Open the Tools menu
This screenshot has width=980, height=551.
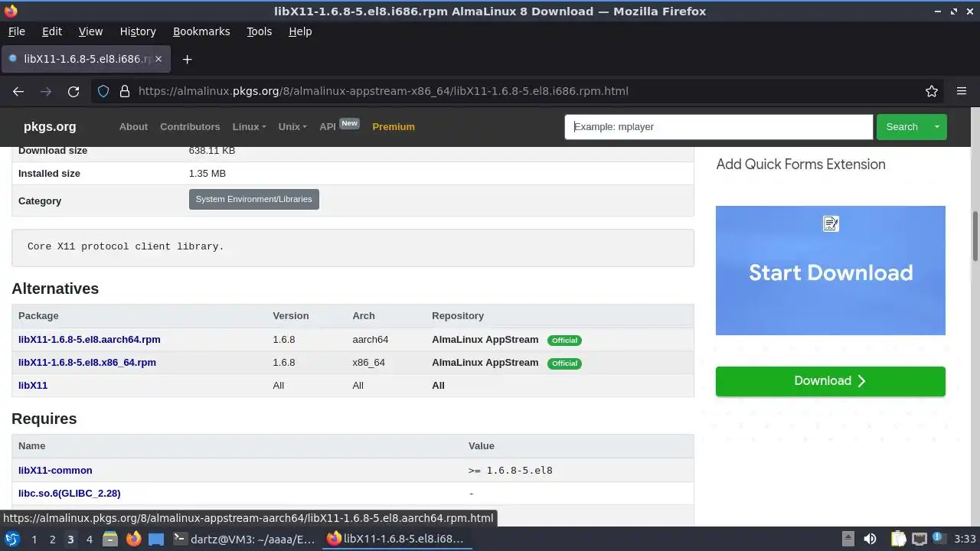(259, 31)
